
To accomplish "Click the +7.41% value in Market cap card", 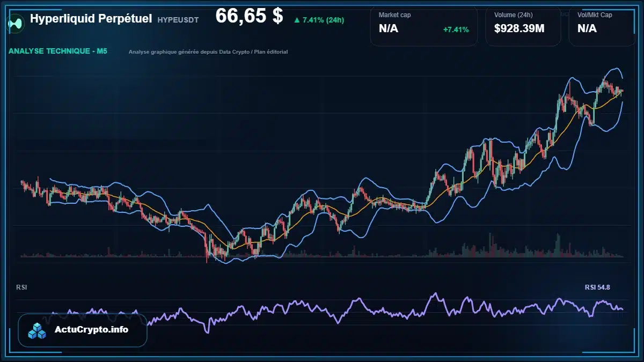I will pyautogui.click(x=456, y=29).
